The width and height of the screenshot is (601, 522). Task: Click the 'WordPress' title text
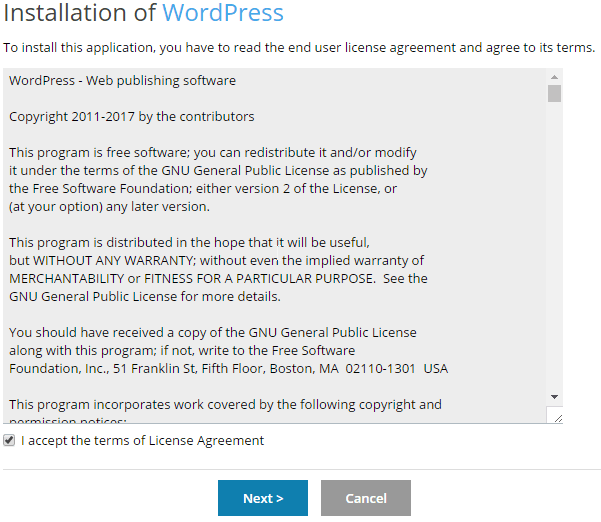[x=223, y=12]
